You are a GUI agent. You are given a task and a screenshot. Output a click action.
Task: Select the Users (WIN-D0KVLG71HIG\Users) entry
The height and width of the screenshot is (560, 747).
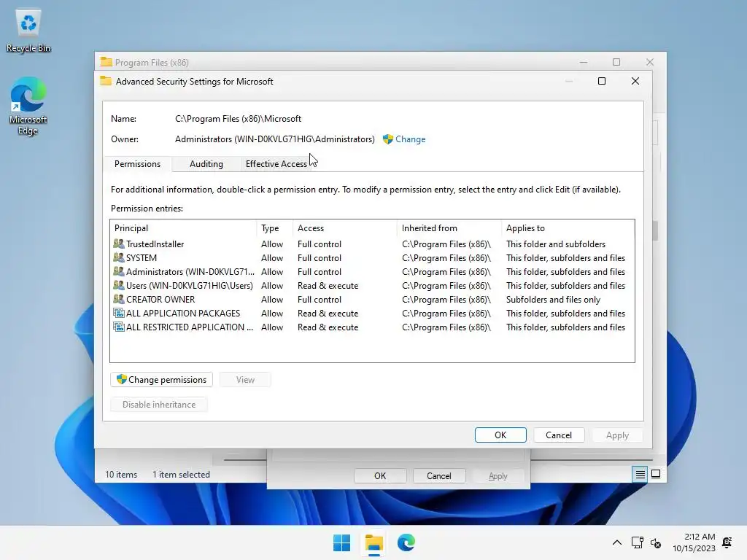pyautogui.click(x=372, y=285)
